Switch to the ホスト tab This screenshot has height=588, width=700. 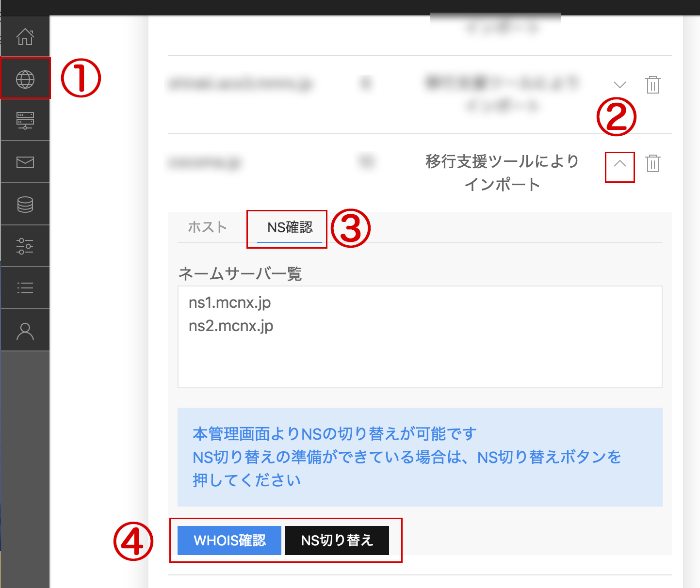208,227
